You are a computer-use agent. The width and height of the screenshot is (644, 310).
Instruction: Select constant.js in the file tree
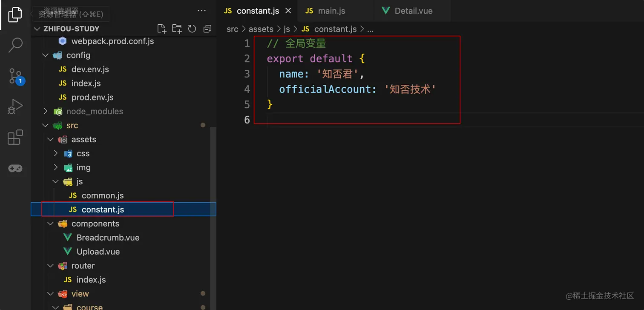coord(124,210)
